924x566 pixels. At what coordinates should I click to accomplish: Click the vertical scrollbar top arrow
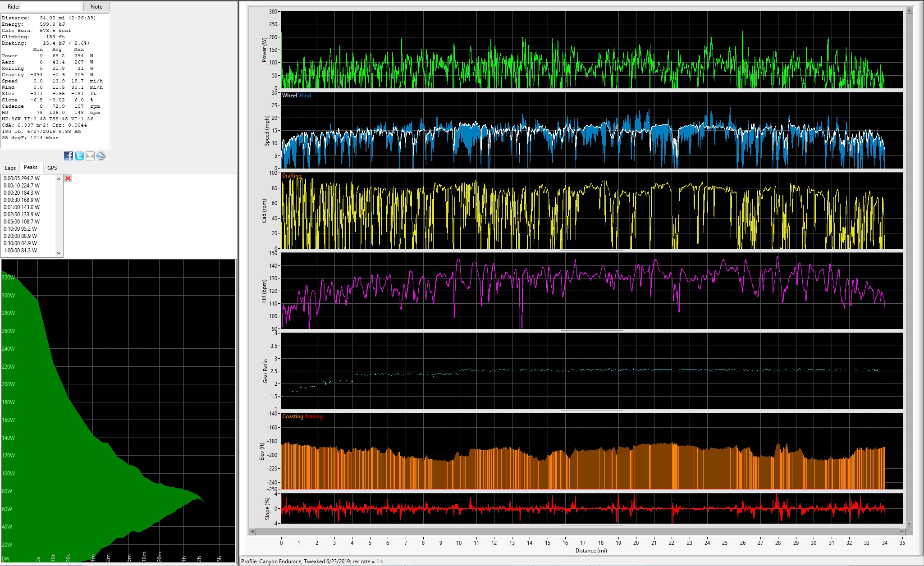pos(910,10)
